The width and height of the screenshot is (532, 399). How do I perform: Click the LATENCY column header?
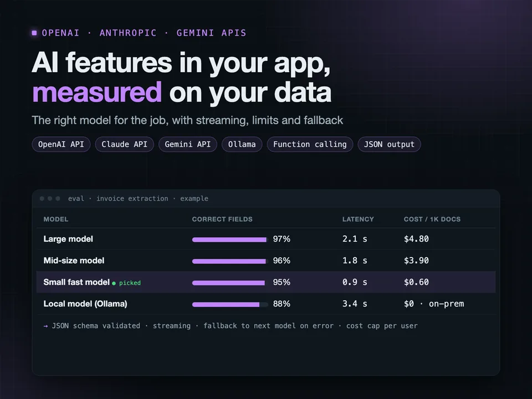(x=358, y=219)
